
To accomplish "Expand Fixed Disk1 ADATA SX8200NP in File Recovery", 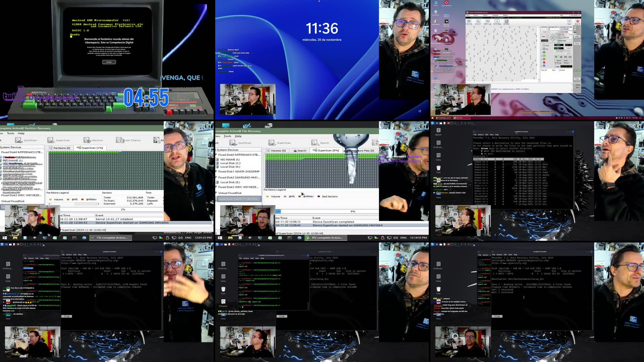I will pos(216,171).
